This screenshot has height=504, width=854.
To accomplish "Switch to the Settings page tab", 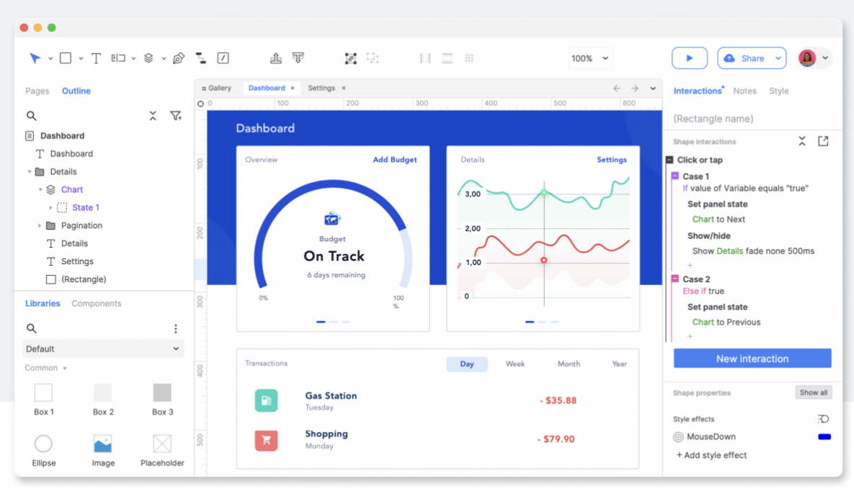I will (x=321, y=89).
